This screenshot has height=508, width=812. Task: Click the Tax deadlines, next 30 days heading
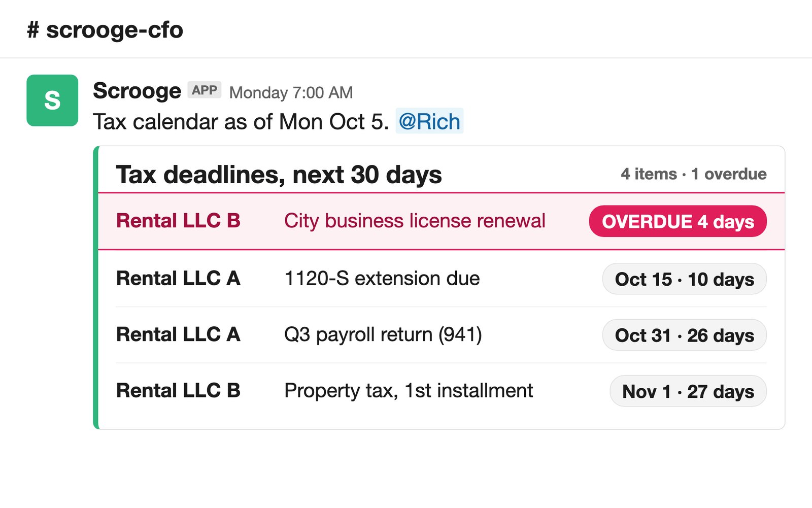coord(279,175)
